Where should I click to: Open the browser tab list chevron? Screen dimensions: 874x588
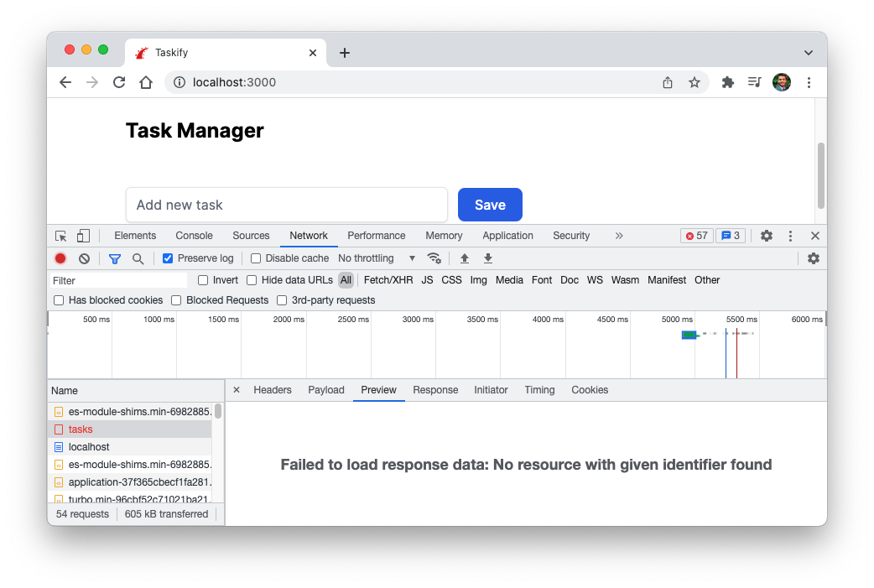[x=808, y=52]
